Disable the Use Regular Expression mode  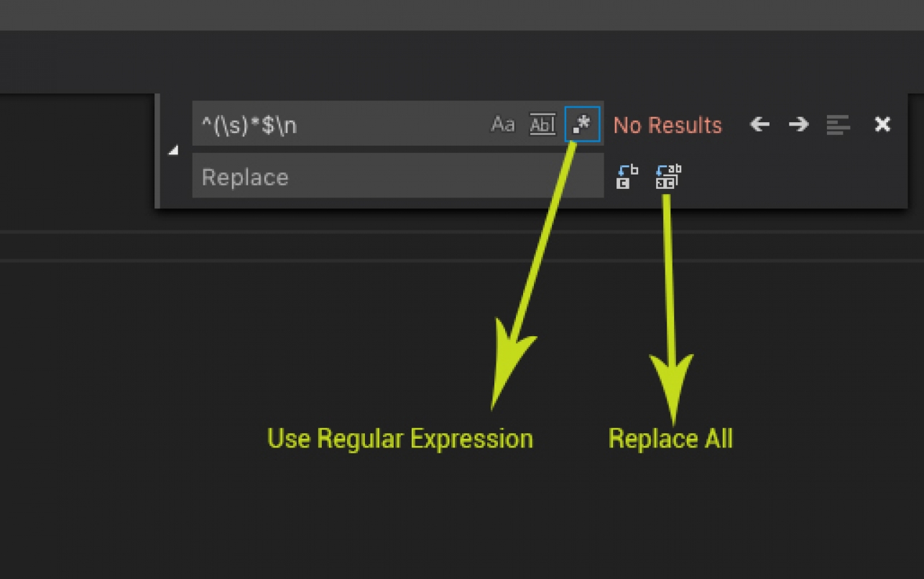[x=581, y=124]
